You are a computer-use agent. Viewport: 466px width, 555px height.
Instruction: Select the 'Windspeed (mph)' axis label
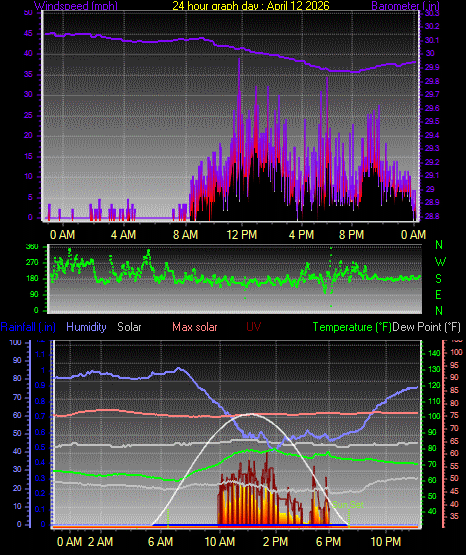tap(75, 5)
